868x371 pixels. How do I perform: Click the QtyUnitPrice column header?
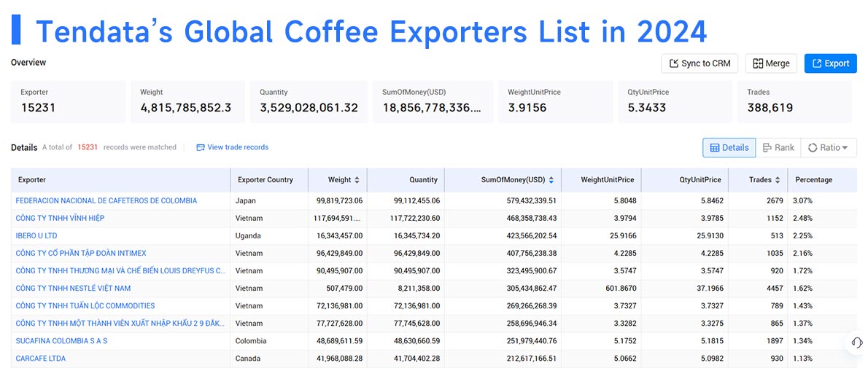click(x=686, y=180)
